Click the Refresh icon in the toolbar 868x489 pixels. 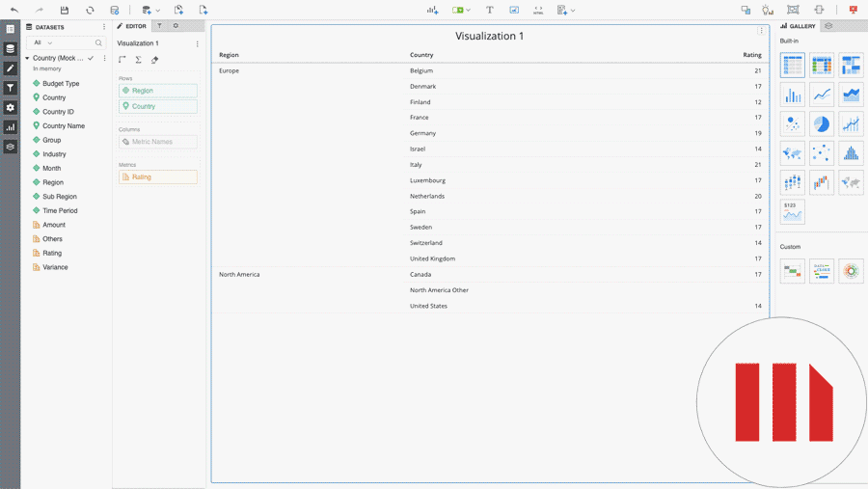tap(90, 10)
